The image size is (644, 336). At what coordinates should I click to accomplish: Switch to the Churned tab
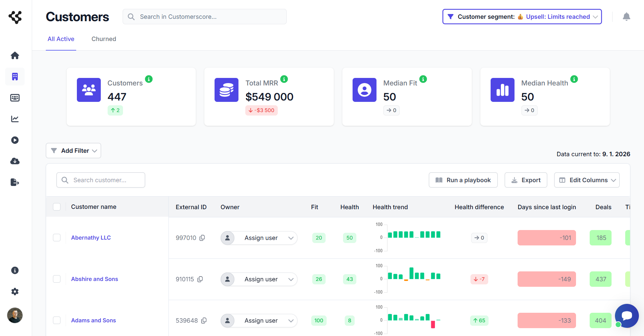tap(104, 39)
